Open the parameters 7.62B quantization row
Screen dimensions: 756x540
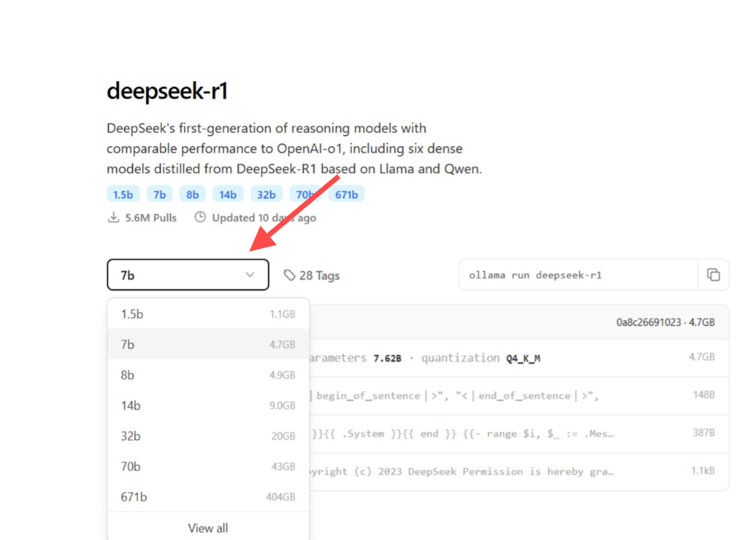coord(519,357)
